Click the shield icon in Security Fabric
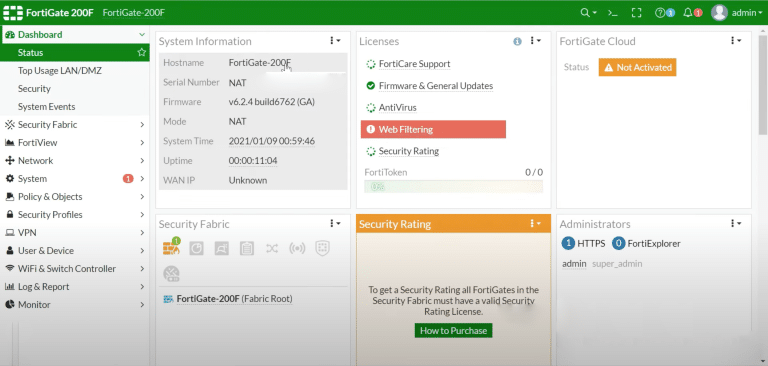Viewport: 768px width, 366px height. (322, 248)
